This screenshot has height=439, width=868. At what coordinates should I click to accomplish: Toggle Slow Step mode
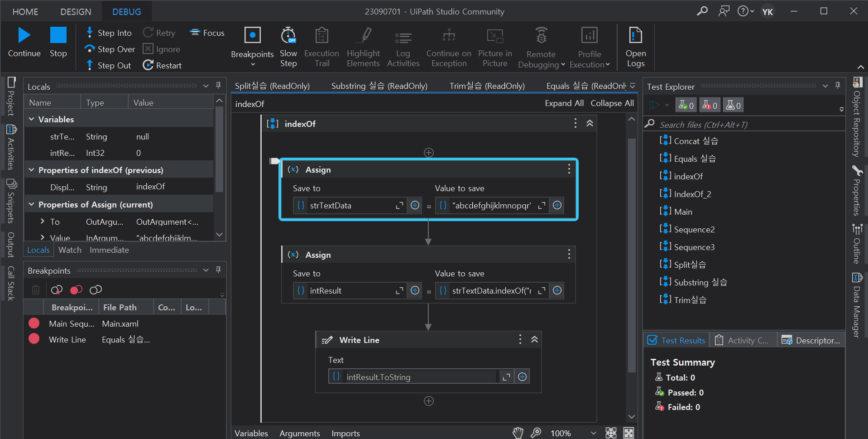tap(288, 47)
